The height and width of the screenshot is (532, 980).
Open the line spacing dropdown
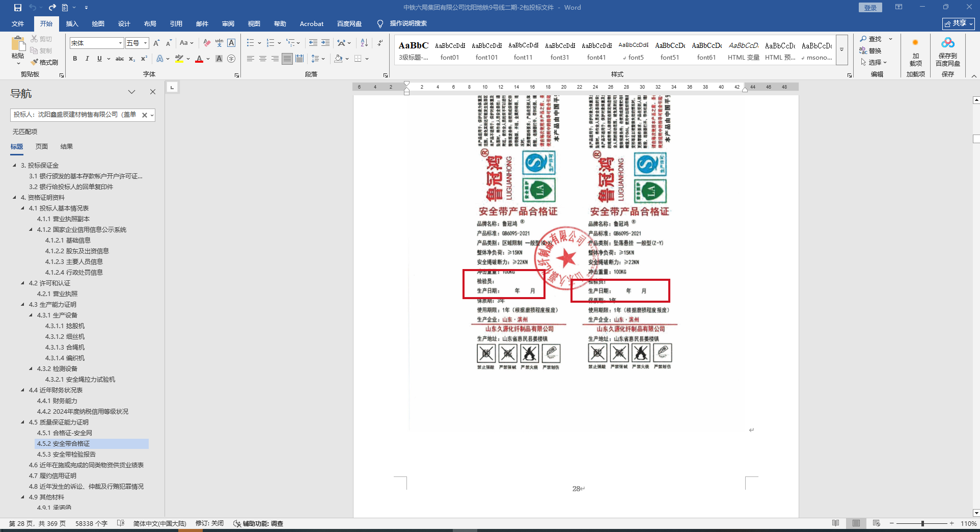coord(318,59)
